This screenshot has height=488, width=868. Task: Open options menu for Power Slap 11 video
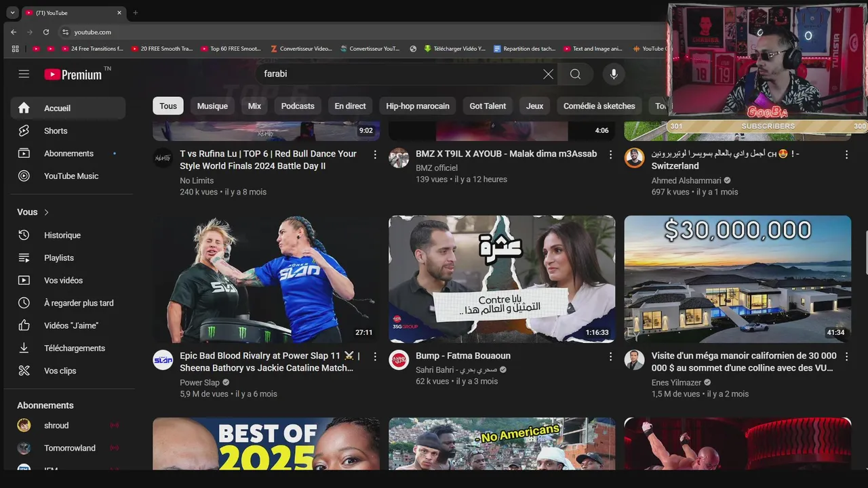(x=375, y=357)
